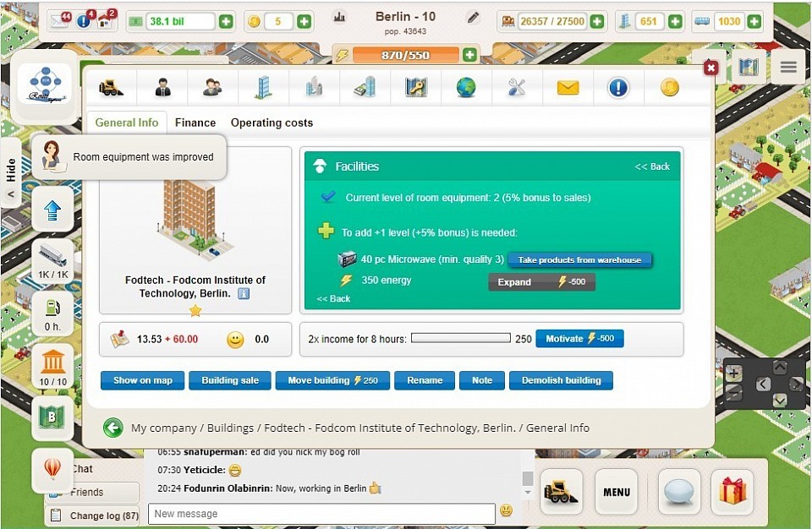
Task: Add coins with plus next to 5
Action: [x=304, y=22]
